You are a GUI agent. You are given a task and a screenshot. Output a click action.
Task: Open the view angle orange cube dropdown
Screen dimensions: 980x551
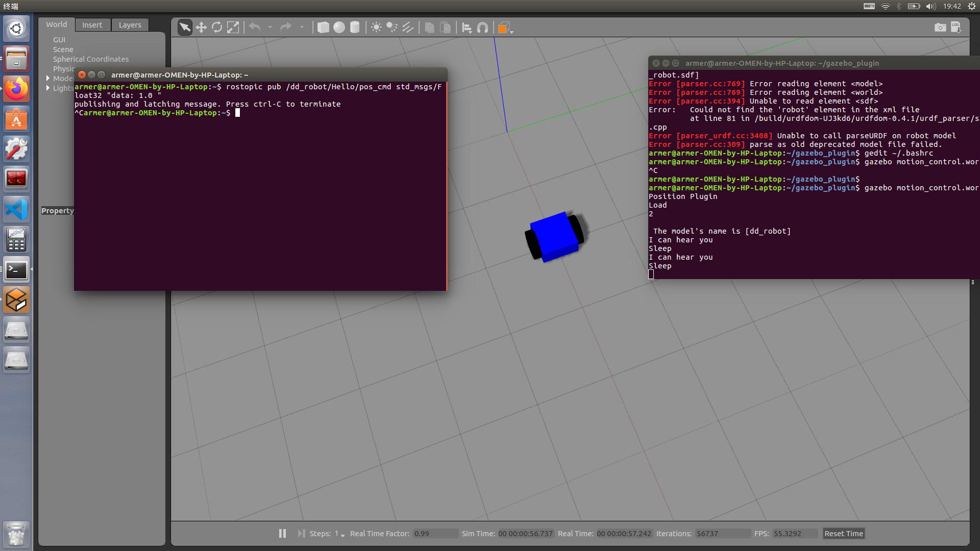(505, 28)
